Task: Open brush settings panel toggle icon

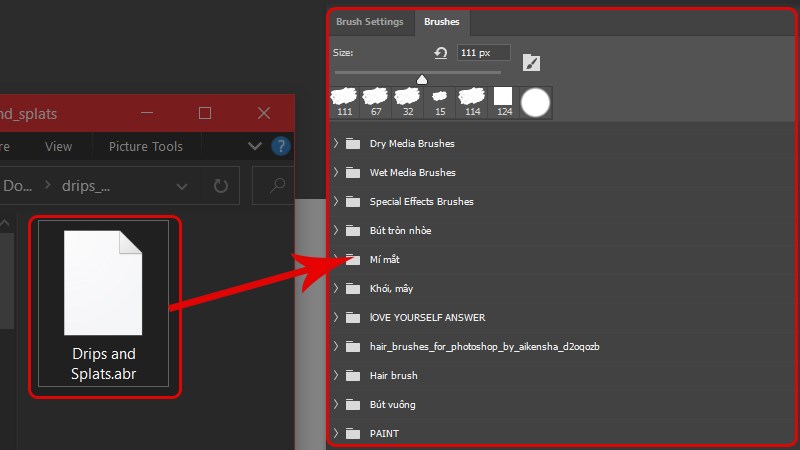Action: pos(531,63)
